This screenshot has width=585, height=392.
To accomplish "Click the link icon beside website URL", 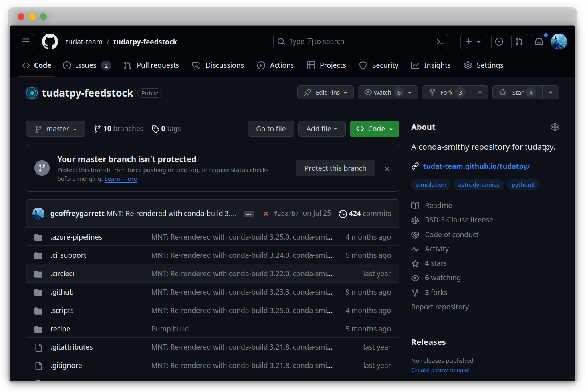I will pos(415,166).
